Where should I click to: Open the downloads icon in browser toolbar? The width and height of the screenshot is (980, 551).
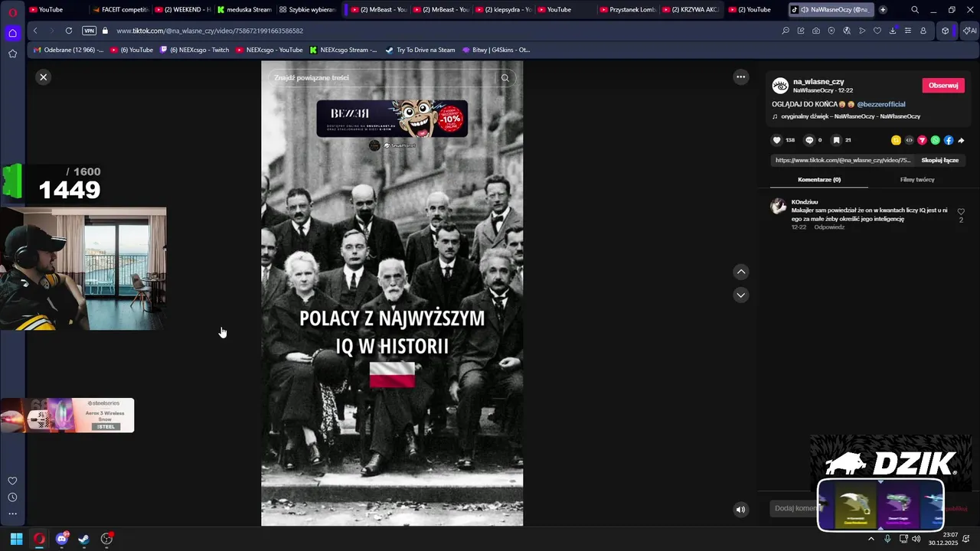[x=893, y=31]
